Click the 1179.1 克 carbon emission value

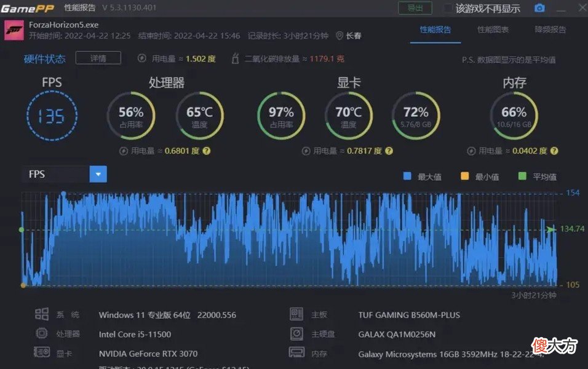(327, 58)
